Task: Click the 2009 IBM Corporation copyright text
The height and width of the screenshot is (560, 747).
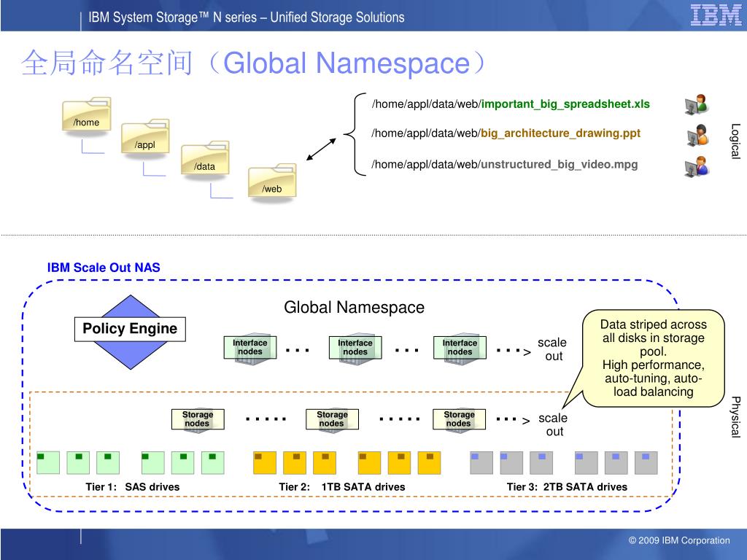Action: tap(679, 540)
